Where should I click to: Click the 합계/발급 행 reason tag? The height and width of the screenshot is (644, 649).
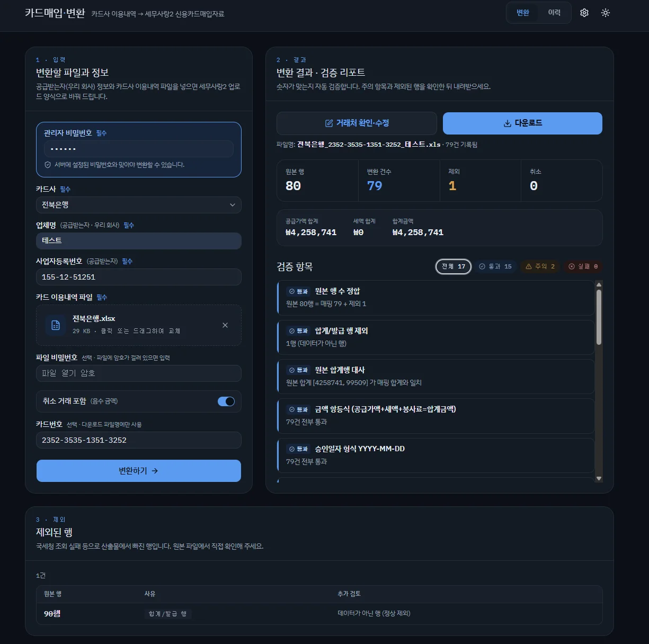tap(168, 614)
